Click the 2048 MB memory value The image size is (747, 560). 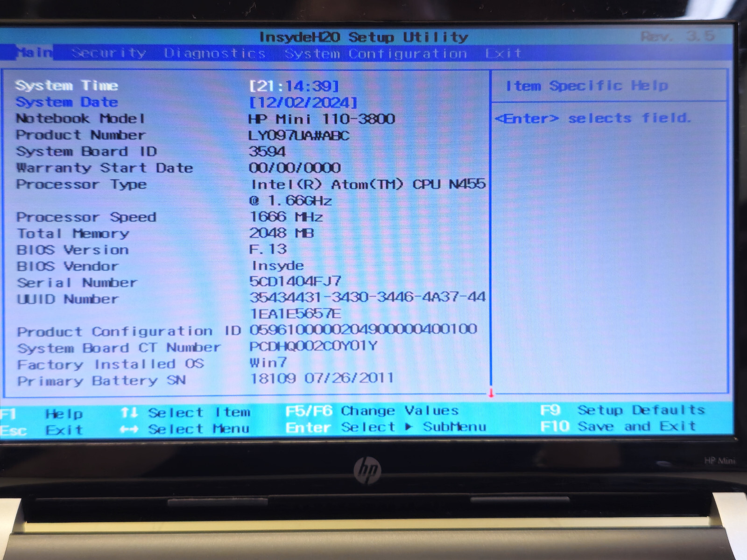point(282,233)
